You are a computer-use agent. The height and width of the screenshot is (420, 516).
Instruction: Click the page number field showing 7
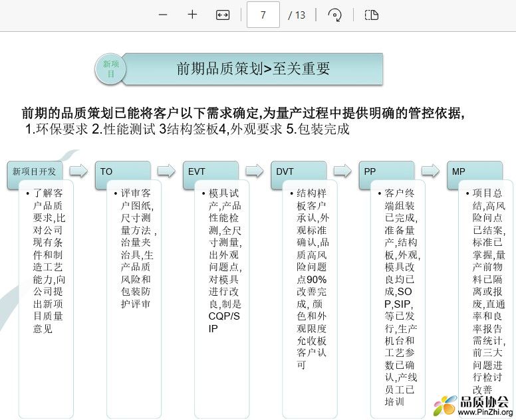[x=263, y=15]
